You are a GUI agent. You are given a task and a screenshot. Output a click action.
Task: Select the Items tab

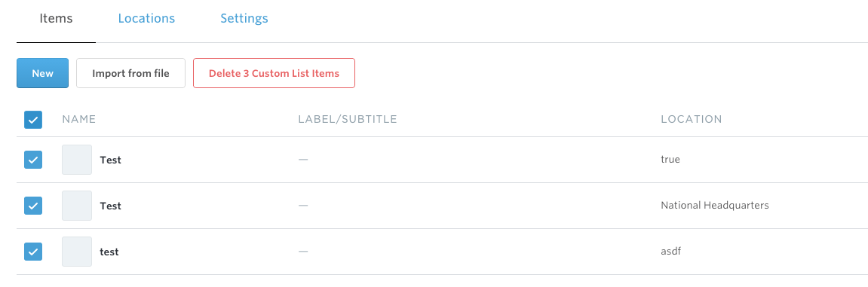[56, 18]
